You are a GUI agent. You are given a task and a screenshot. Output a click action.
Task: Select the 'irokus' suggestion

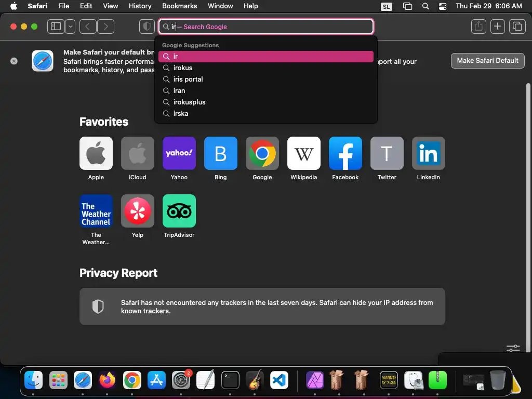(x=266, y=68)
